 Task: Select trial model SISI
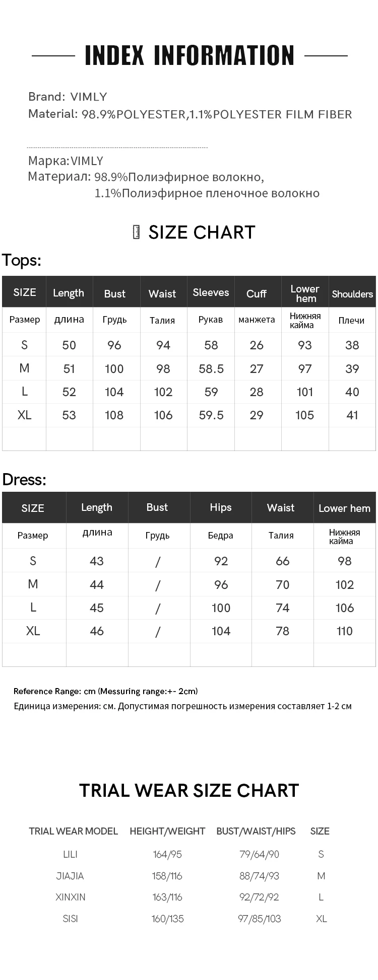(x=70, y=919)
